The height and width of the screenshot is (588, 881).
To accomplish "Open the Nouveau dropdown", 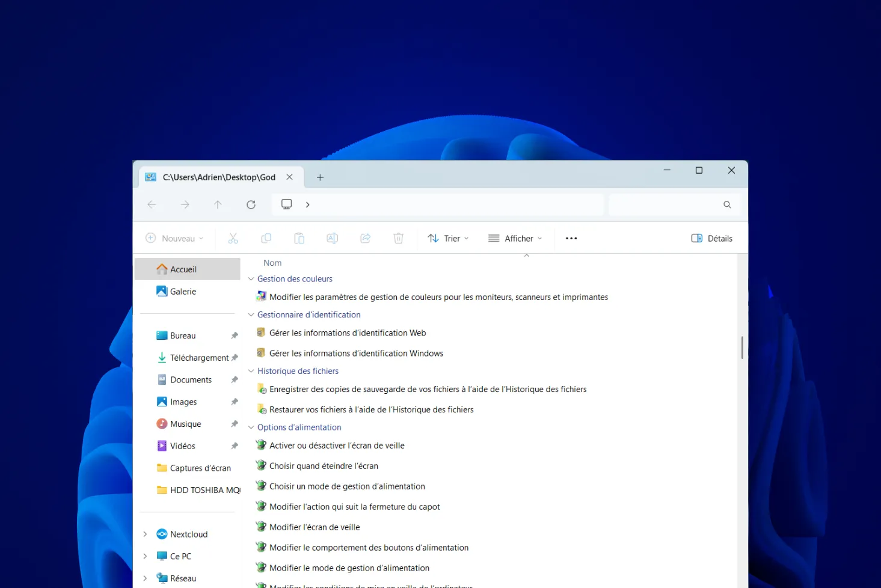I will (174, 238).
